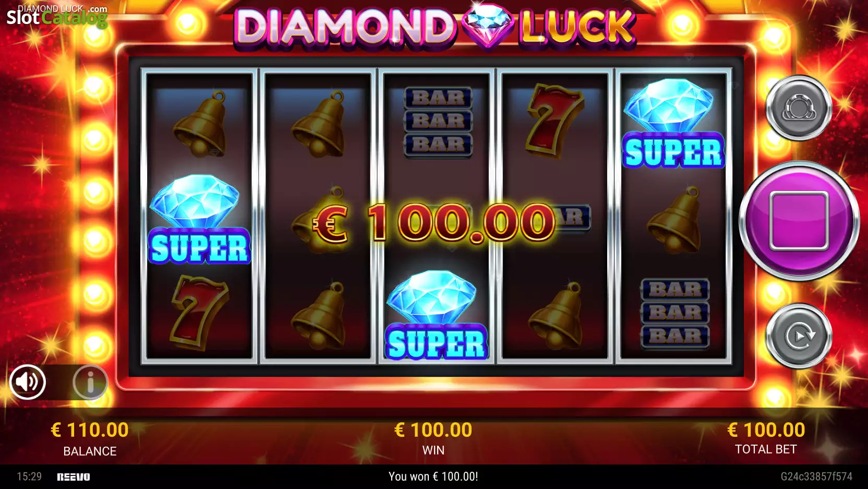This screenshot has height=489, width=868.
Task: Click the red 7 on fourth reel
Action: tap(554, 121)
